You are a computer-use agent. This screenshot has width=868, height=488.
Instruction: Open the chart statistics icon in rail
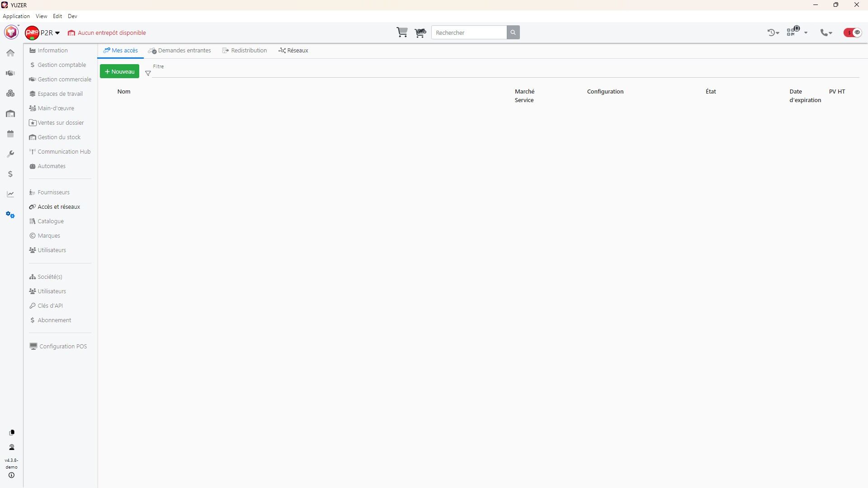(10, 194)
